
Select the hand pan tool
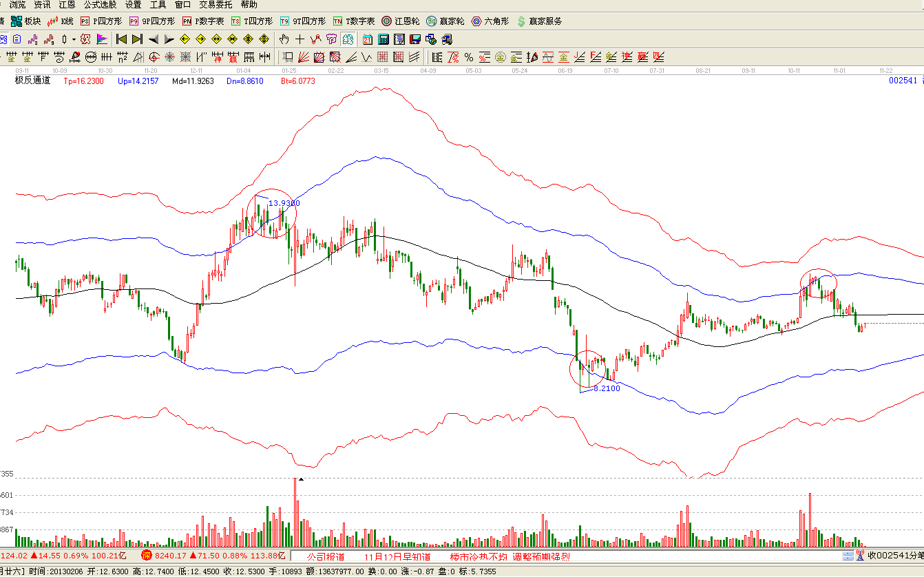click(284, 39)
